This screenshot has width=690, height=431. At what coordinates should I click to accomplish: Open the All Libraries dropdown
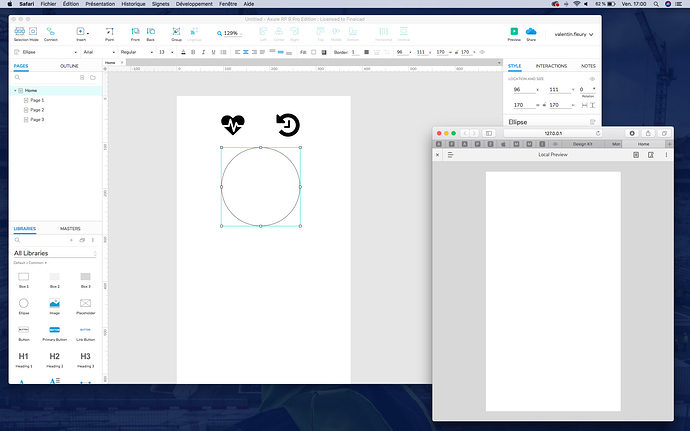pos(55,253)
